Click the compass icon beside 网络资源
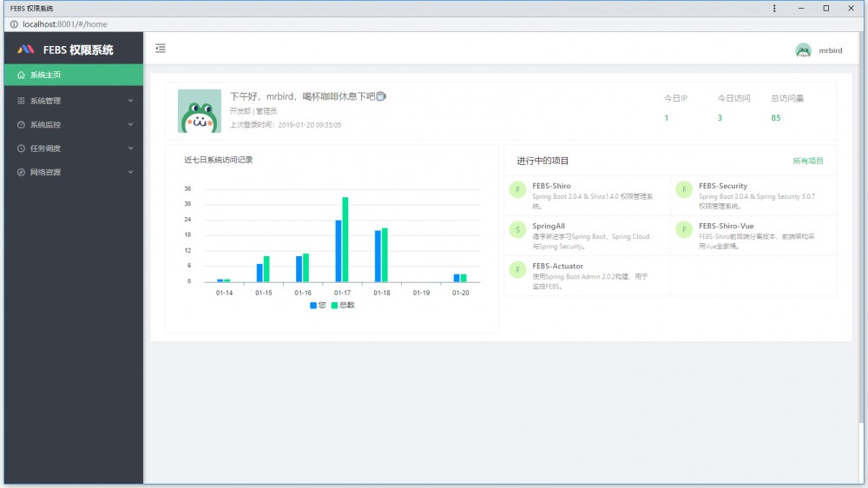This screenshot has height=488, width=868. pos(21,172)
